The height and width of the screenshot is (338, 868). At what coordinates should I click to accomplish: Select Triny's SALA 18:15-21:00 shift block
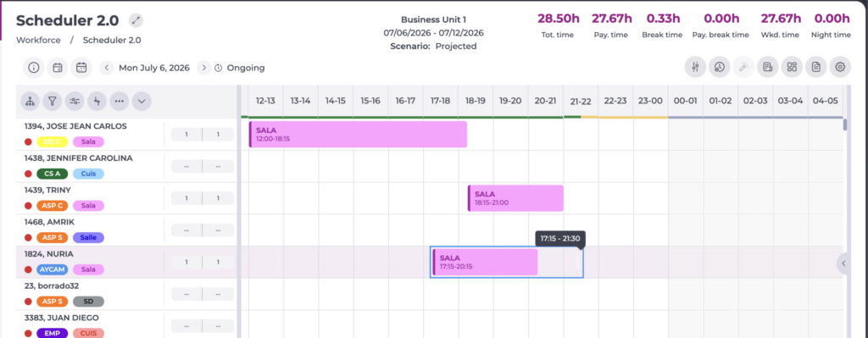click(x=515, y=198)
